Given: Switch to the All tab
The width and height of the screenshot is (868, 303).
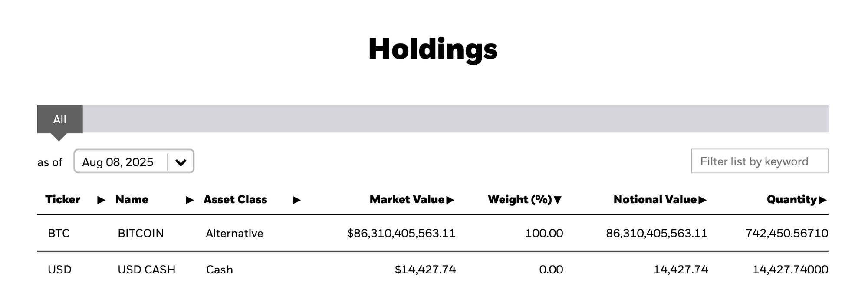Looking at the screenshot, I should [x=60, y=119].
